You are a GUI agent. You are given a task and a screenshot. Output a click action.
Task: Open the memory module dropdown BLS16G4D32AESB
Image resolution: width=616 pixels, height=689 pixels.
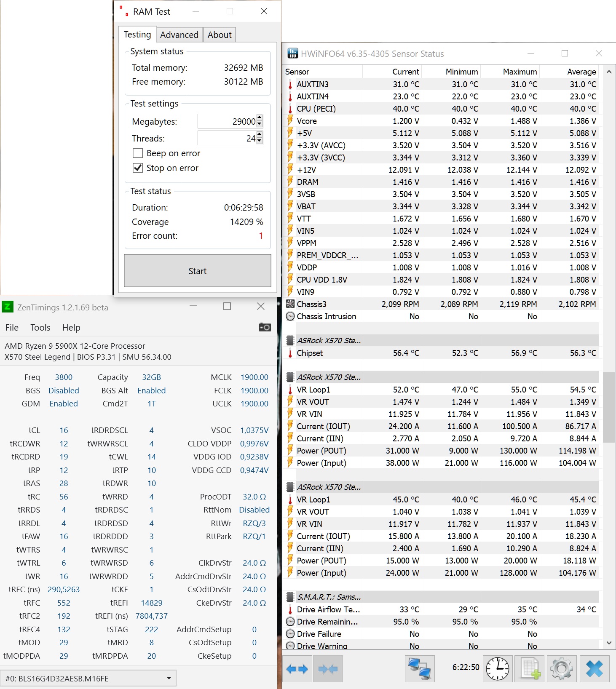point(88,678)
